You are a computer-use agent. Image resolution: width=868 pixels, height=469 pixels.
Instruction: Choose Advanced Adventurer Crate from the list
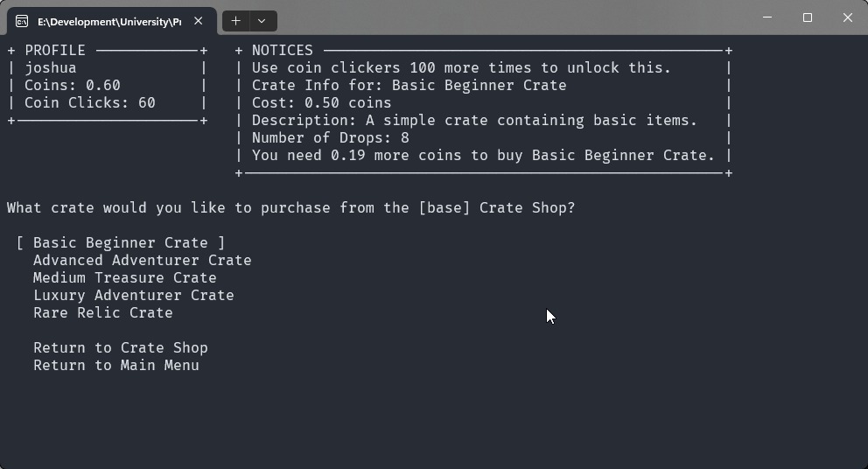142,260
